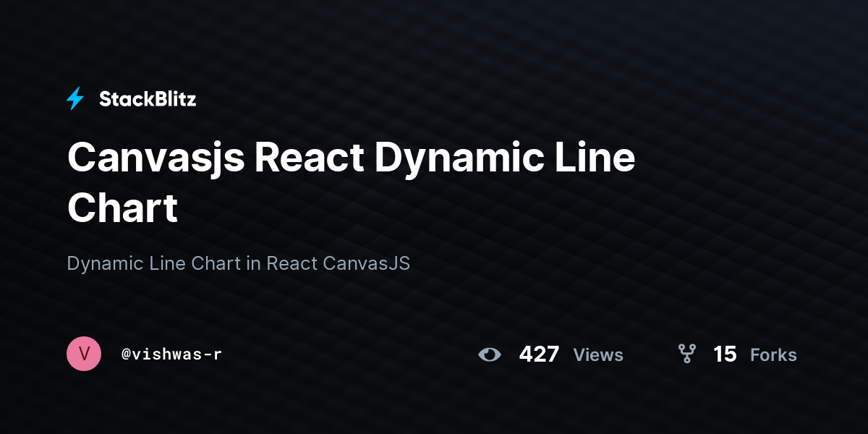Click the StackBlitz lightning bolt logo
868x434 pixels.
pyautogui.click(x=75, y=99)
